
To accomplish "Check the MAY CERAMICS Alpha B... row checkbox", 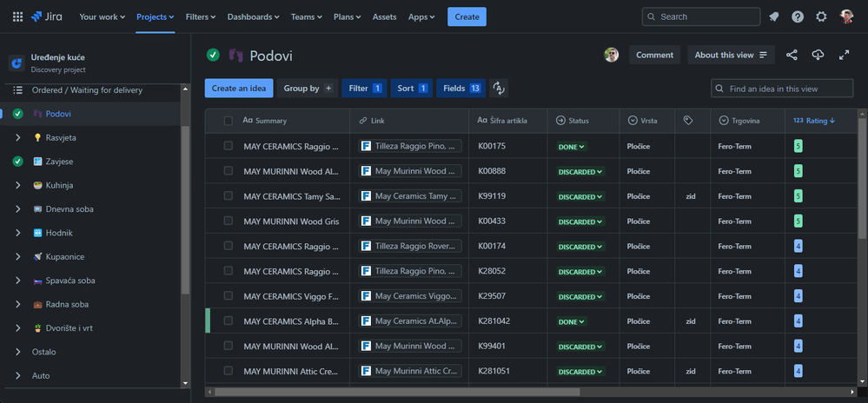I will [x=229, y=321].
